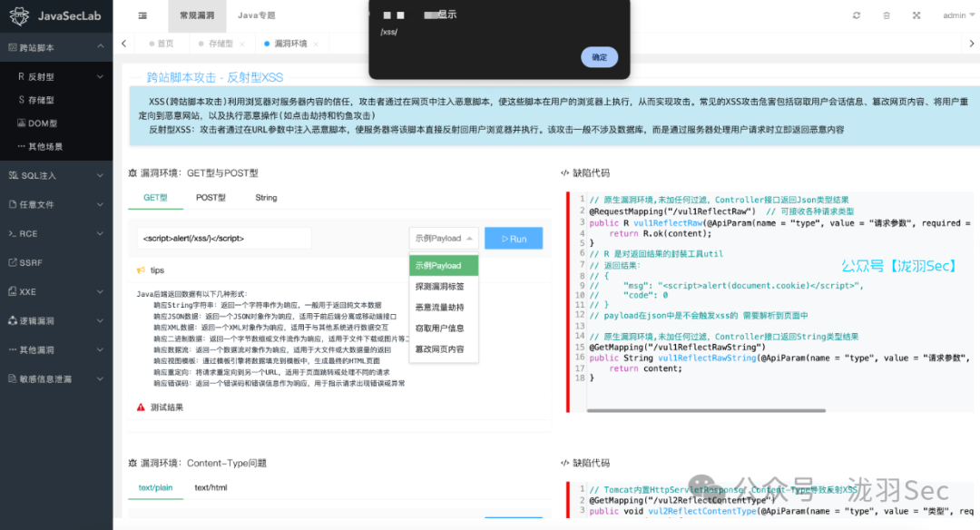Viewport: 980px width, 530px height.
Task: Open the admin account dropdown
Action: pos(955,15)
